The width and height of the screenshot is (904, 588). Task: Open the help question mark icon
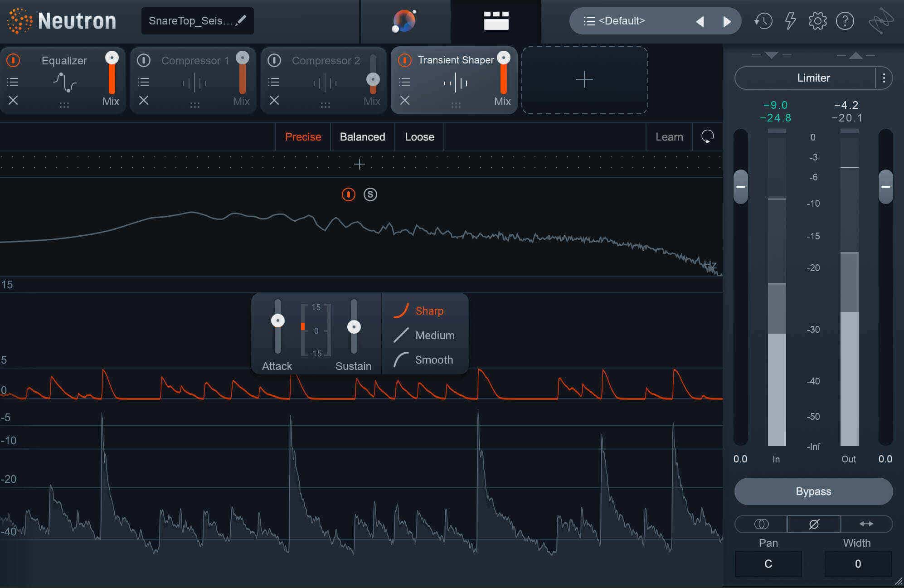click(845, 21)
